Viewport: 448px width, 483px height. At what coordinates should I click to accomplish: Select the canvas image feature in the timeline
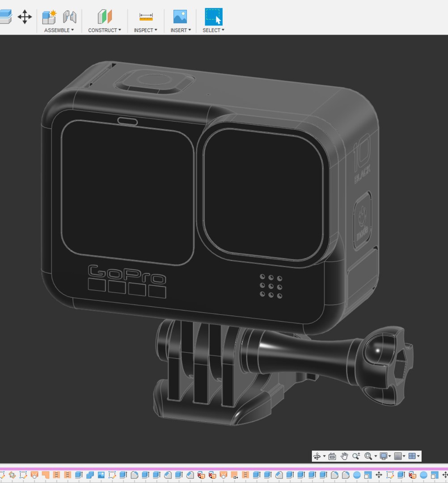(101, 475)
